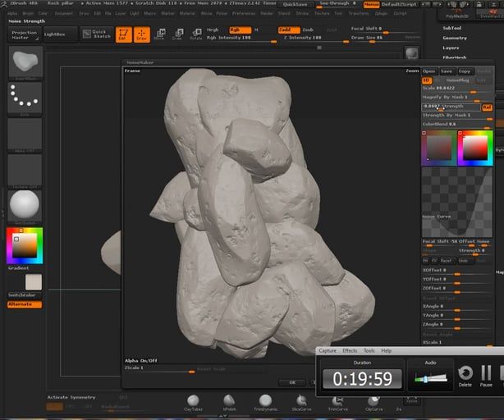Click the secondary color swatch
This screenshot has width=504, height=420.
click(x=34, y=282)
